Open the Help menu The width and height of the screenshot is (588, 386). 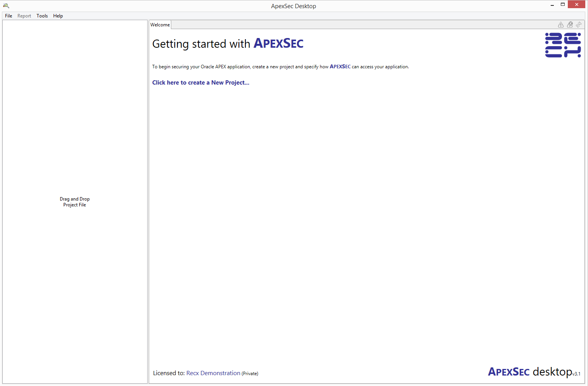point(58,16)
